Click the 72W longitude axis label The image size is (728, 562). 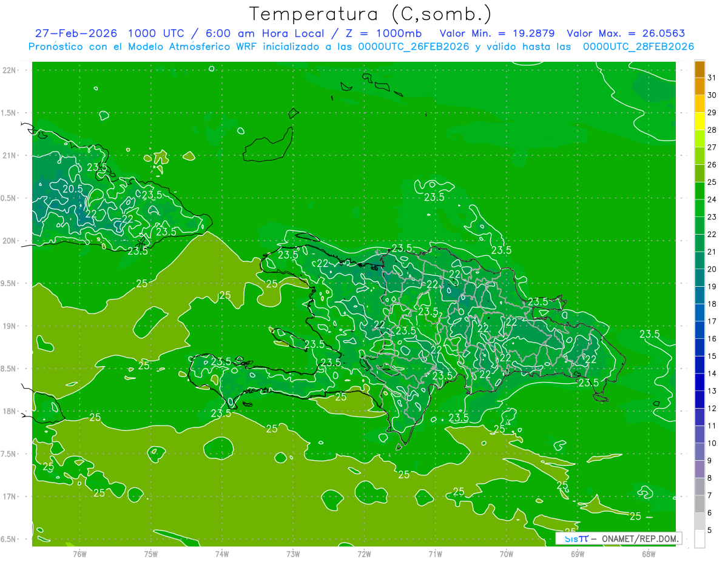click(364, 554)
